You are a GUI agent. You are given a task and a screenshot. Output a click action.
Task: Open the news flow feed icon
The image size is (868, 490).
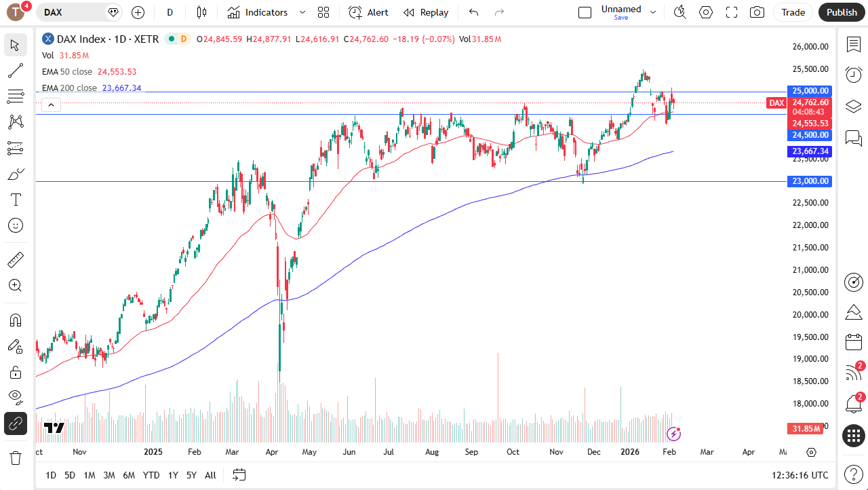[853, 373]
